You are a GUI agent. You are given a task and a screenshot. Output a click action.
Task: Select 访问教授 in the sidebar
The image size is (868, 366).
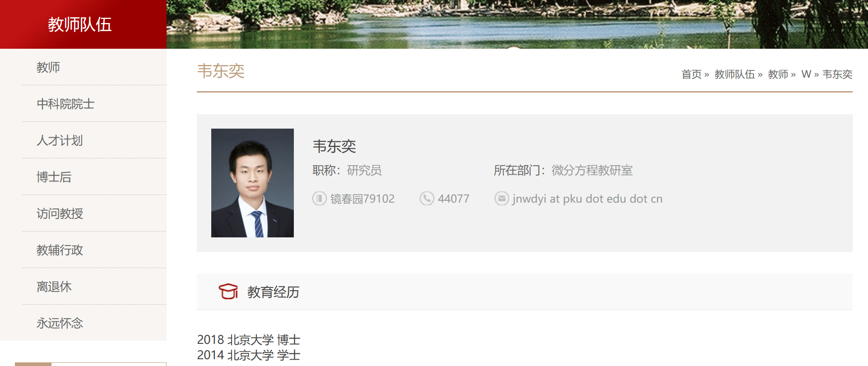tap(94, 213)
